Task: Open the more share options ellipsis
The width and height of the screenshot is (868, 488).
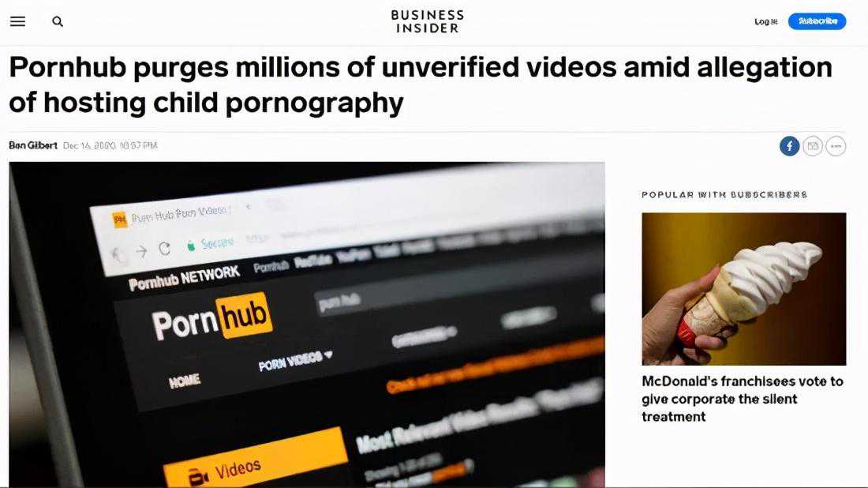Action: [836, 146]
